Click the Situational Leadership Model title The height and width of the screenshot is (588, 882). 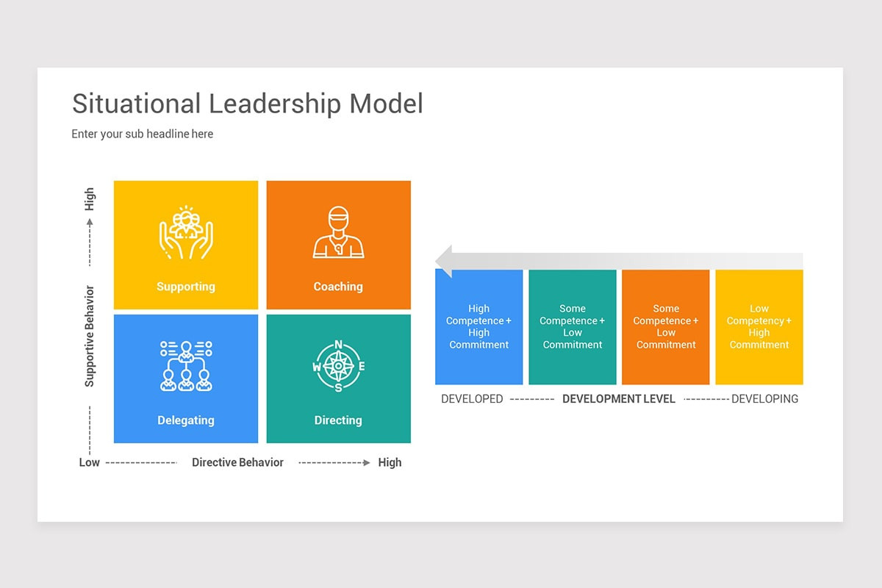(247, 104)
